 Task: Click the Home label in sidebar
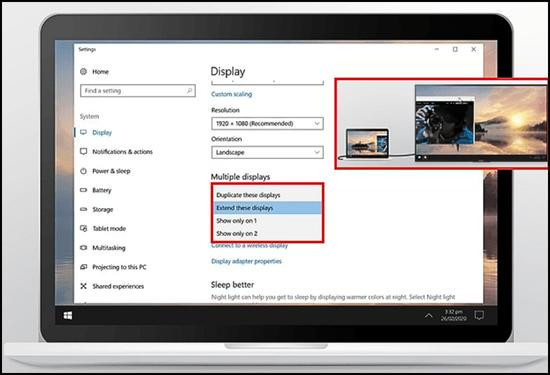click(x=100, y=72)
